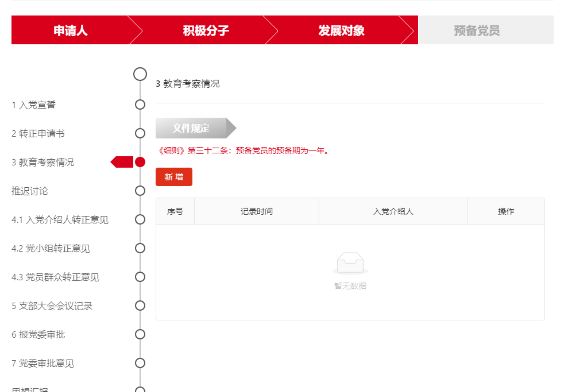This screenshot has width=566, height=392.
Task: Click the 申请人 stage tab
Action: (70, 30)
